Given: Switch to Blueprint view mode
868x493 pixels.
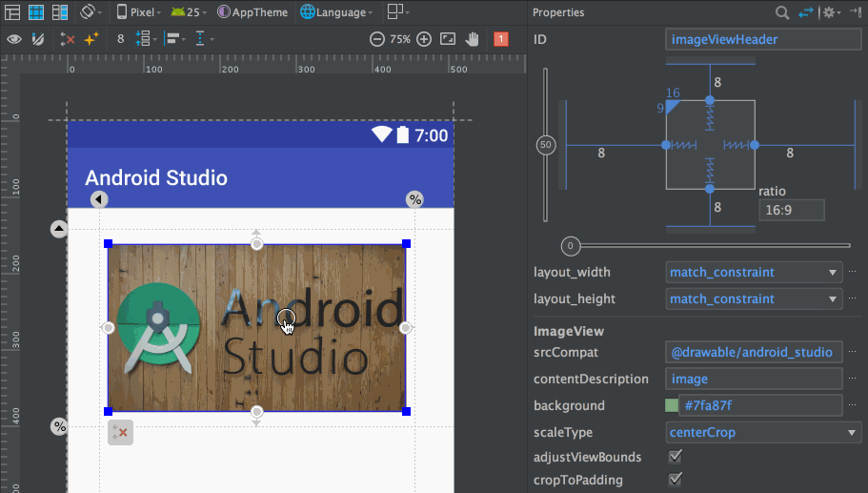Looking at the screenshot, I should (36, 12).
